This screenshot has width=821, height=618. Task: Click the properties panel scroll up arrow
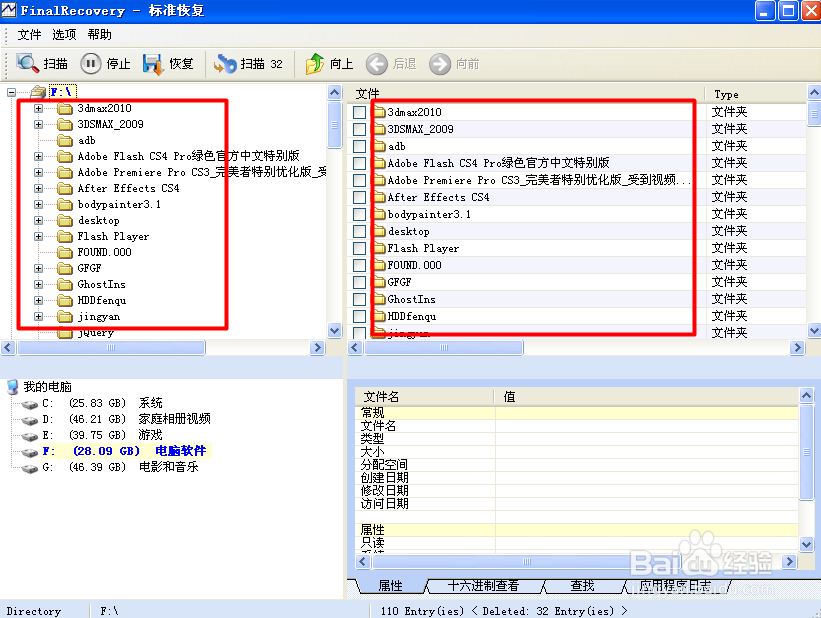tap(806, 395)
